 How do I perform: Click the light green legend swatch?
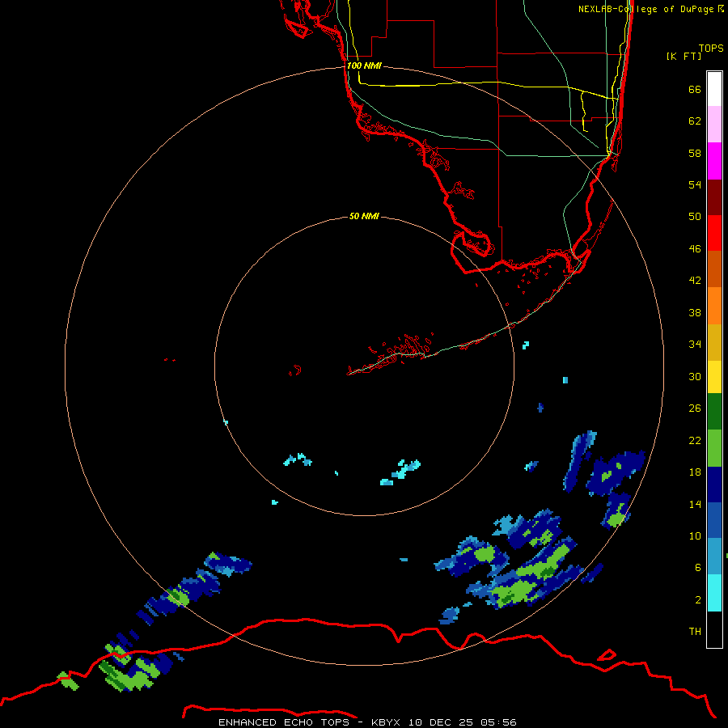click(714, 448)
